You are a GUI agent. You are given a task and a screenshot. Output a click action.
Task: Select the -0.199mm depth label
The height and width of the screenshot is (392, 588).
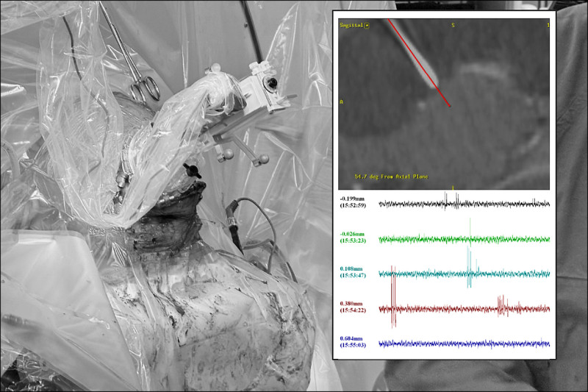click(x=355, y=199)
